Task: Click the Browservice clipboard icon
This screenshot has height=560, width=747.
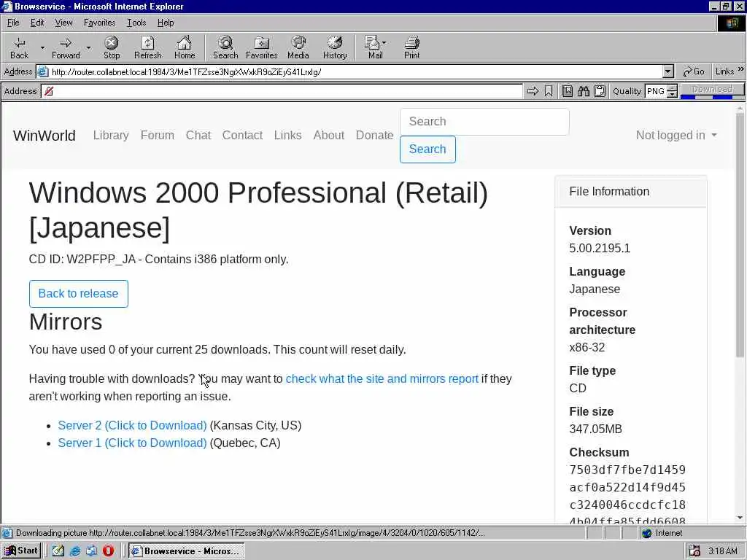Action: coord(600,91)
